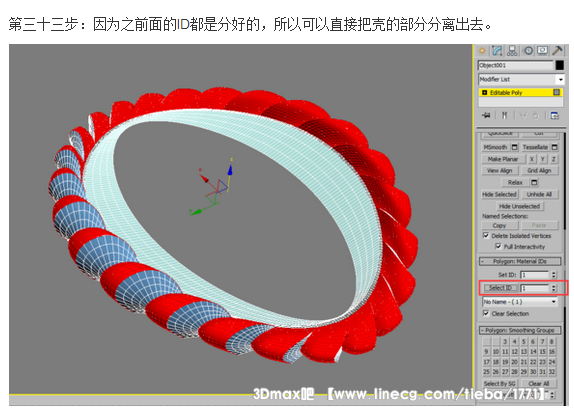Image resolution: width=574 pixels, height=411 pixels.
Task: Click the Set ID value field
Action: pyautogui.click(x=535, y=274)
